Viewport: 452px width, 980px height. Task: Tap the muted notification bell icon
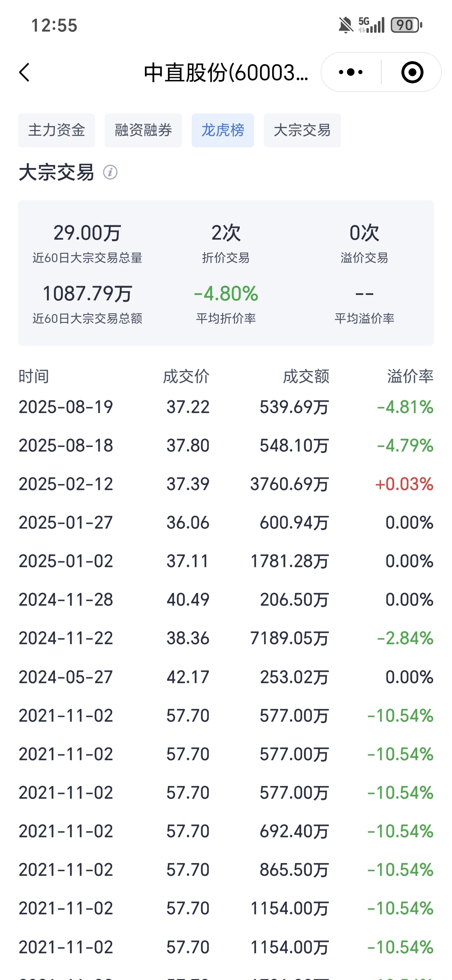click(x=346, y=25)
